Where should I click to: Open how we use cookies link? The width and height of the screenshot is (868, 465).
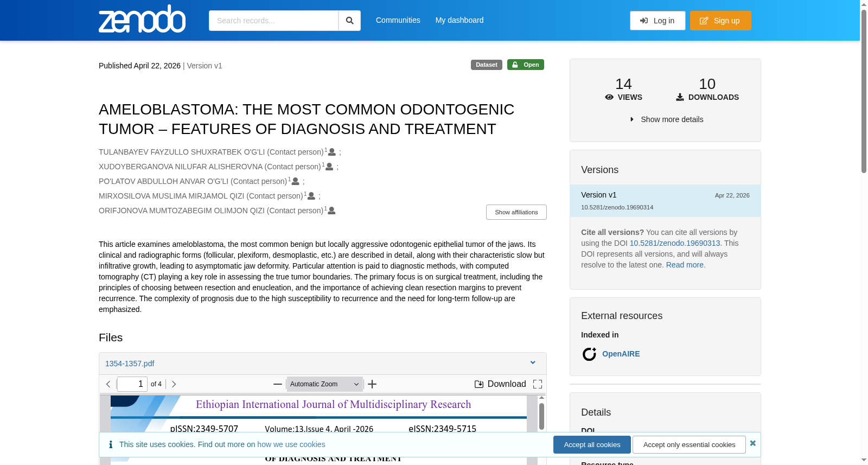point(291,444)
